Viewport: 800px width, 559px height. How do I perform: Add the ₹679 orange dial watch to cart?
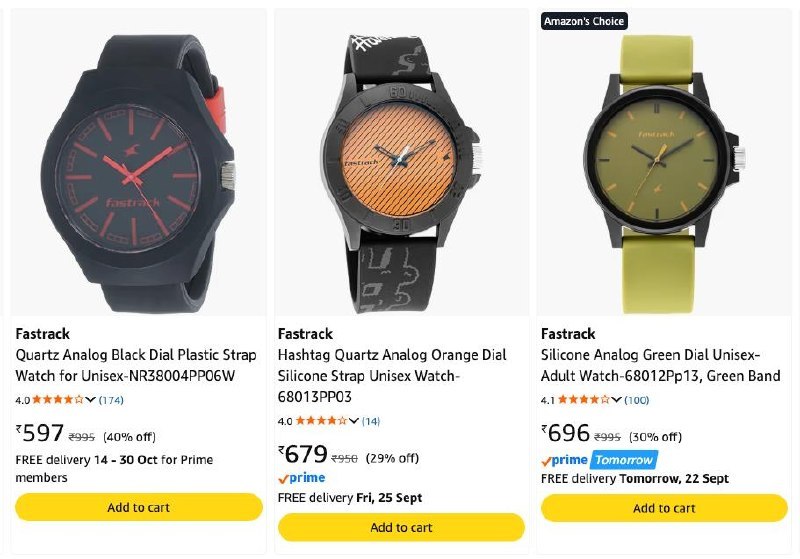[x=402, y=527]
